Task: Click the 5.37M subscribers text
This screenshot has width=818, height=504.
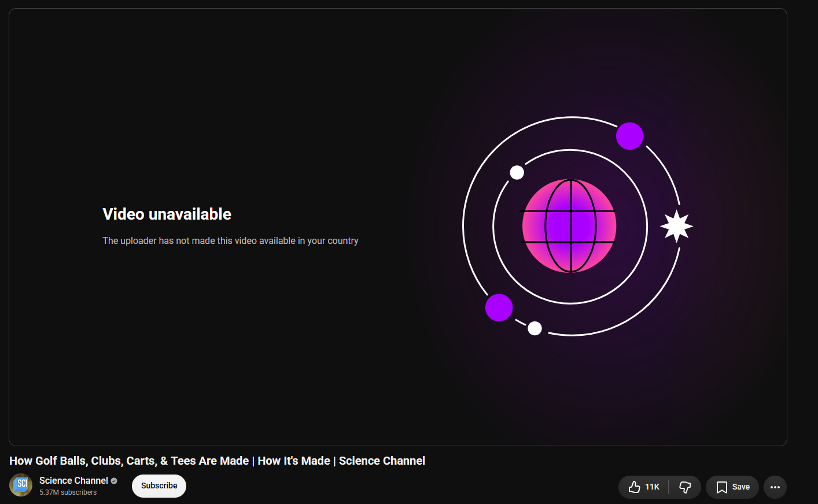Action: pos(68,492)
